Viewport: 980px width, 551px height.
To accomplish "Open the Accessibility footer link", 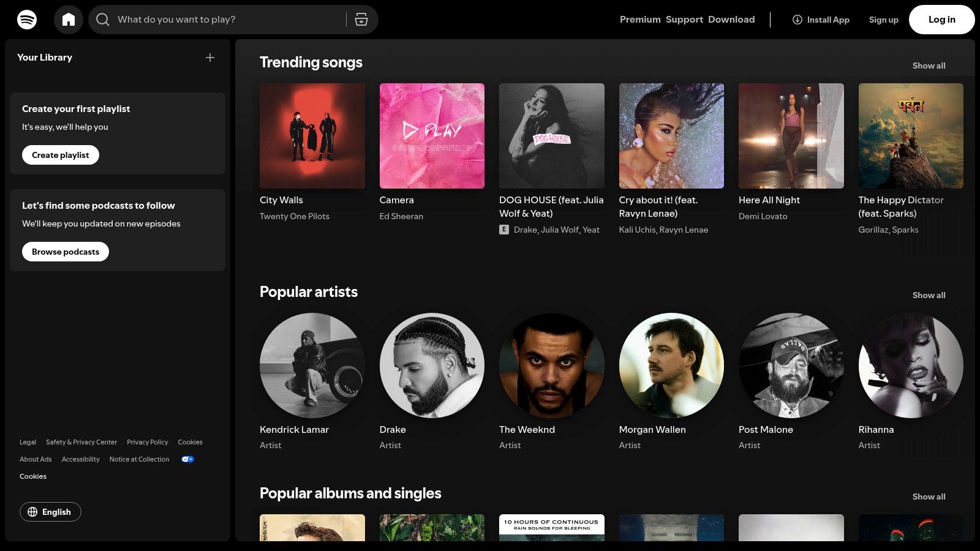I will tap(80, 459).
